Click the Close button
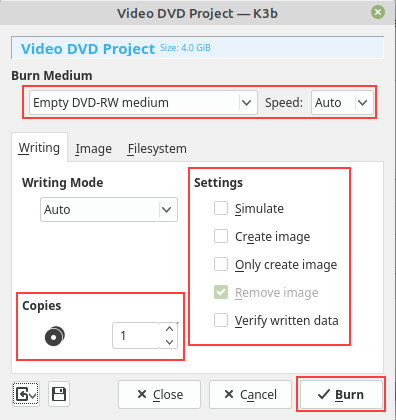The height and width of the screenshot is (420, 396). 159,394
